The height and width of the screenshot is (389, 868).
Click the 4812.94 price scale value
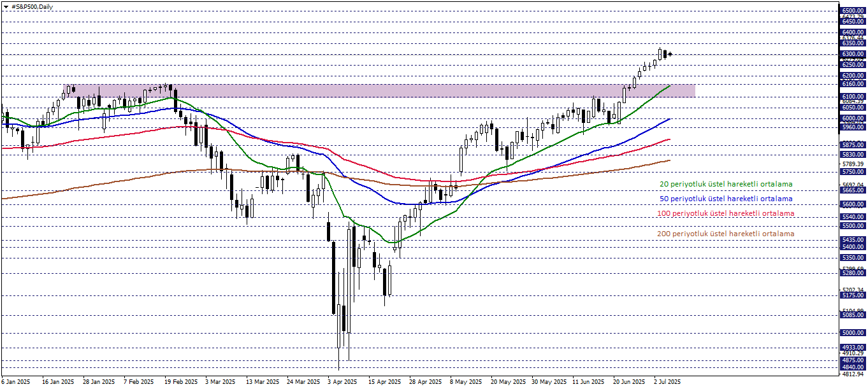[852, 374]
